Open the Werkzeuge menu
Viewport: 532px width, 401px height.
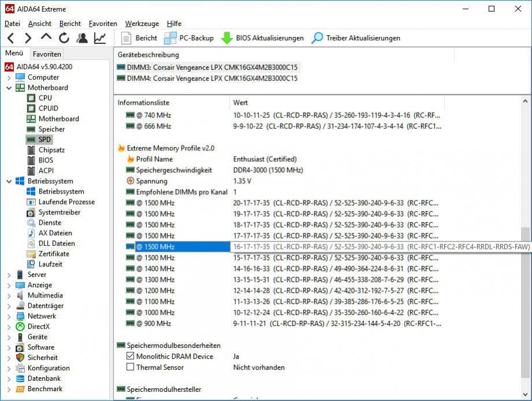(142, 24)
